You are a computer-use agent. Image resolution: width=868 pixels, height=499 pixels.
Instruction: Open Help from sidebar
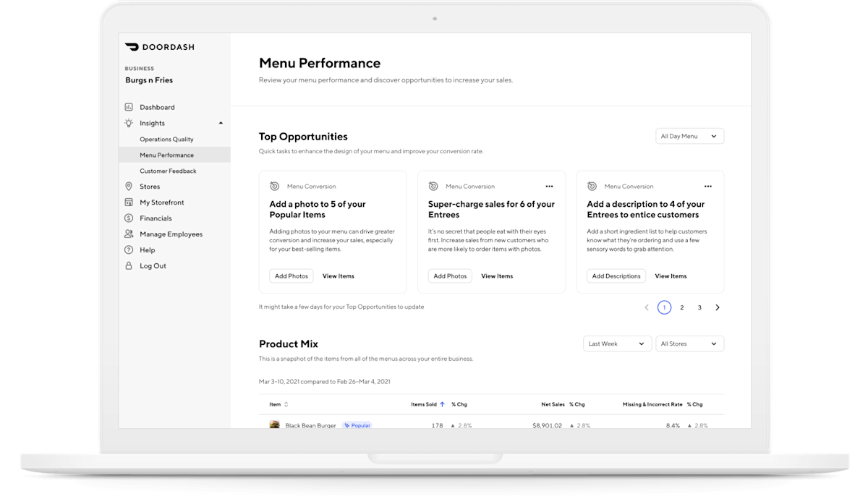tap(148, 250)
